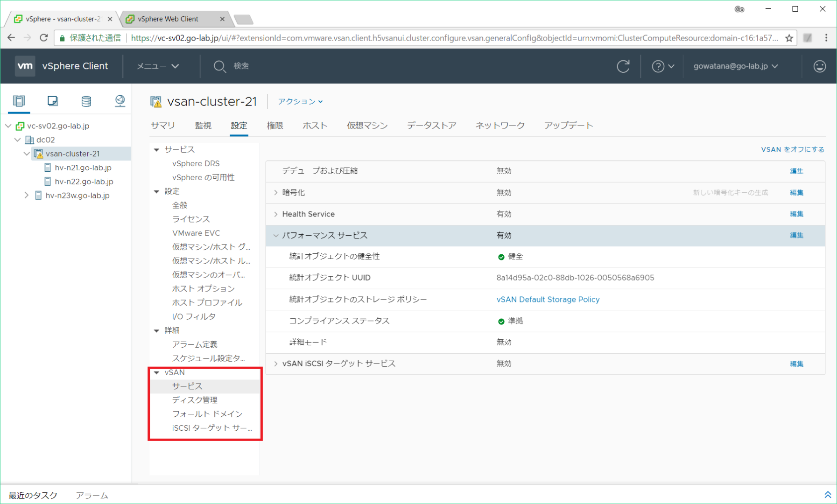837x504 pixels.
Task: Open the Storage inventory view icon
Action: (86, 101)
